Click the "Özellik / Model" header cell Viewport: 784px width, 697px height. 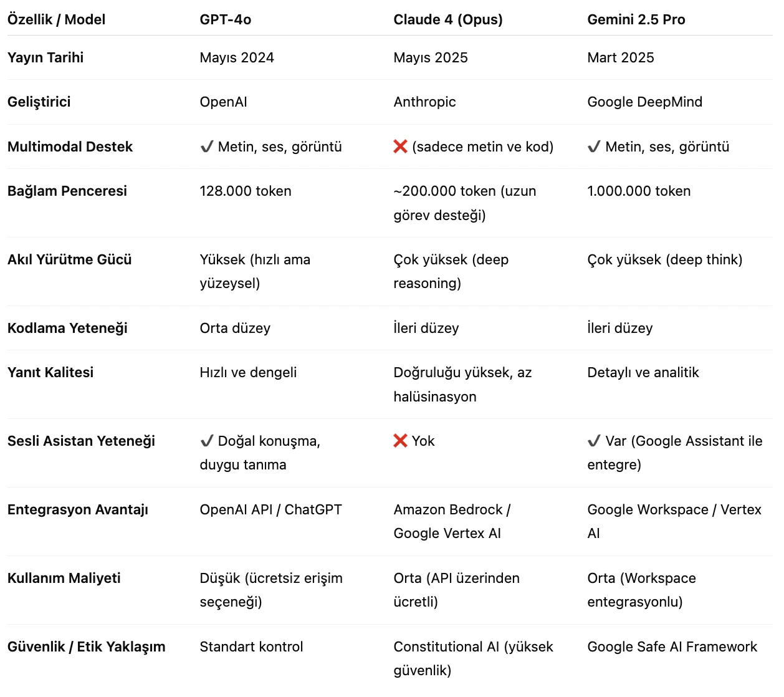click(56, 19)
